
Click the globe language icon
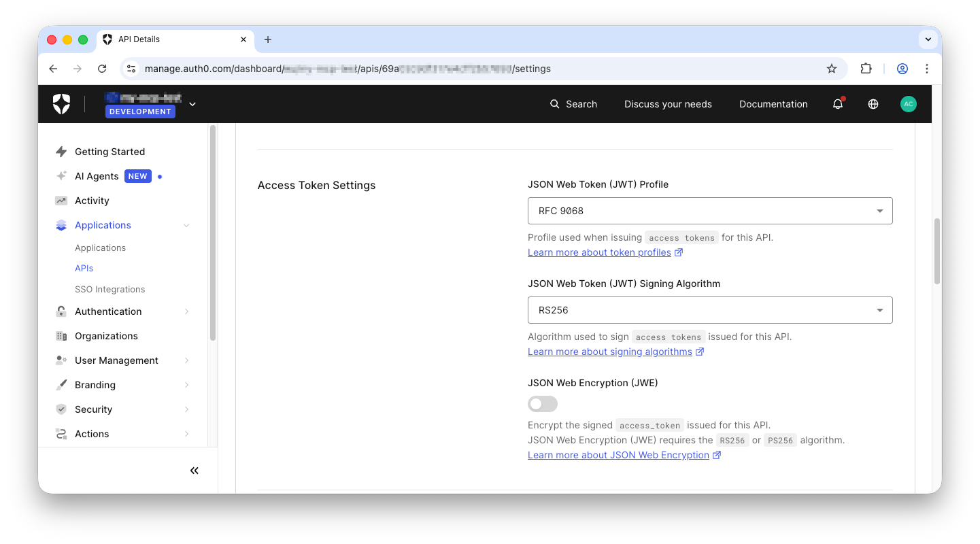(873, 104)
